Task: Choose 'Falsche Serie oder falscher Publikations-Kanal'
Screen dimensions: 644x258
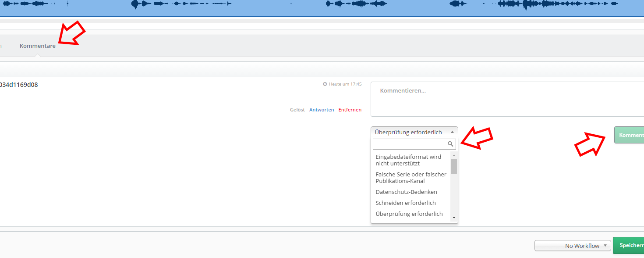Action: [410, 178]
